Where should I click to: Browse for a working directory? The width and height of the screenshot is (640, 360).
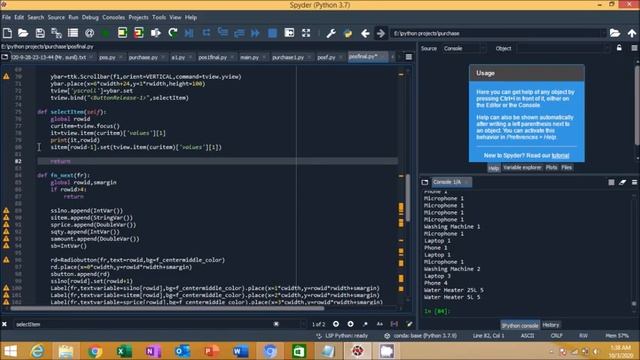coord(615,33)
